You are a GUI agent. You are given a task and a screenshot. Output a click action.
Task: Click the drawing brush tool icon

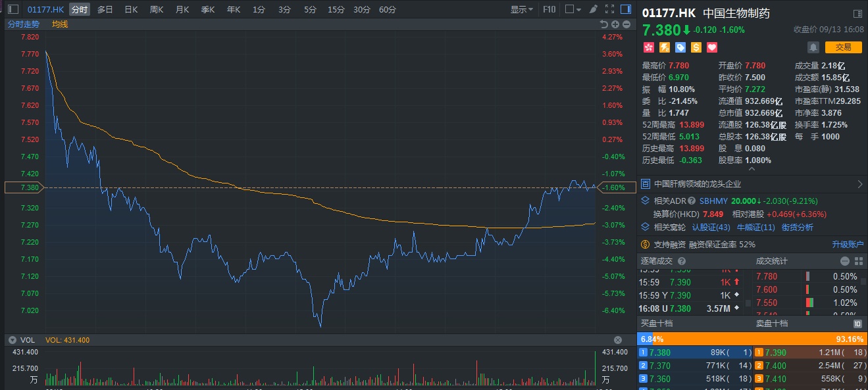(593, 9)
